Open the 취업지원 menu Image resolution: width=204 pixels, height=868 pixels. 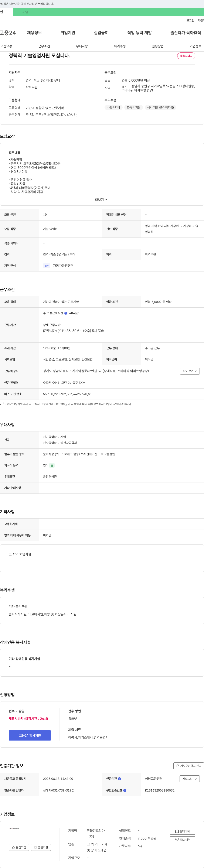(68, 33)
